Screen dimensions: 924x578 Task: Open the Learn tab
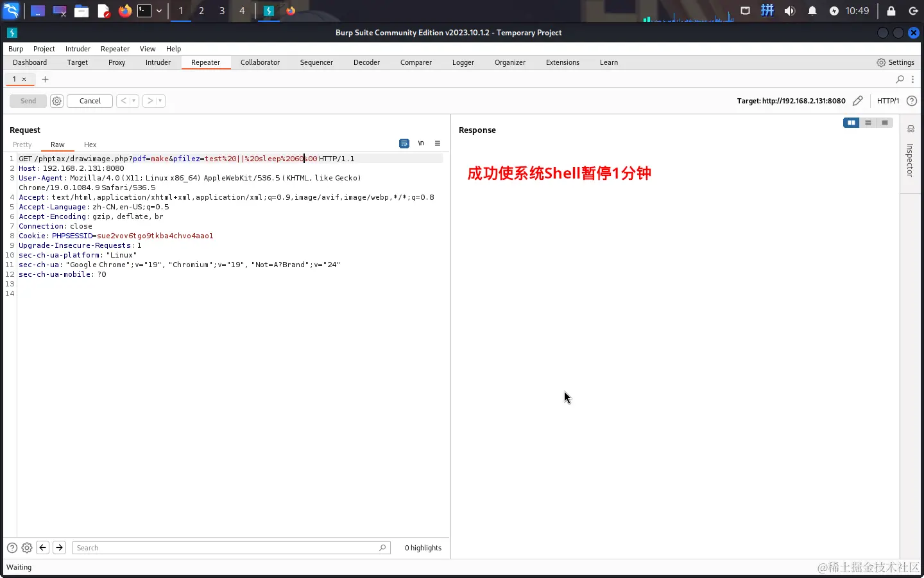(x=609, y=62)
